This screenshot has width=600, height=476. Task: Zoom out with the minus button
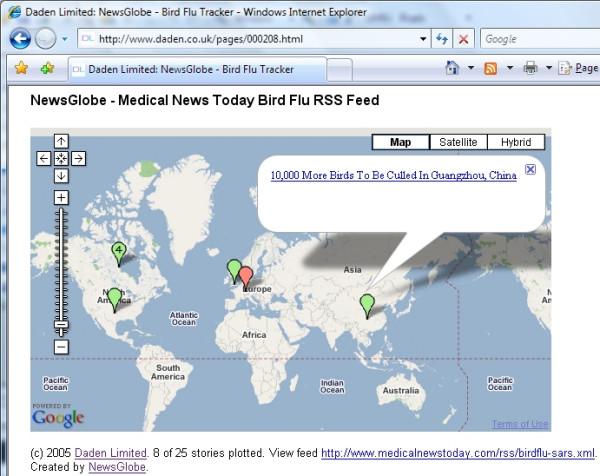pos(61,347)
